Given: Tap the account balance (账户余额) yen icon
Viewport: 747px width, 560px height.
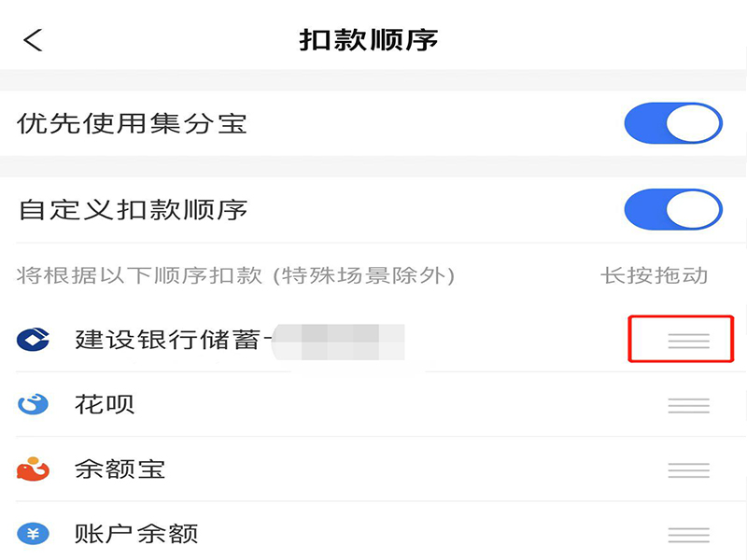Looking at the screenshot, I should pyautogui.click(x=33, y=534).
